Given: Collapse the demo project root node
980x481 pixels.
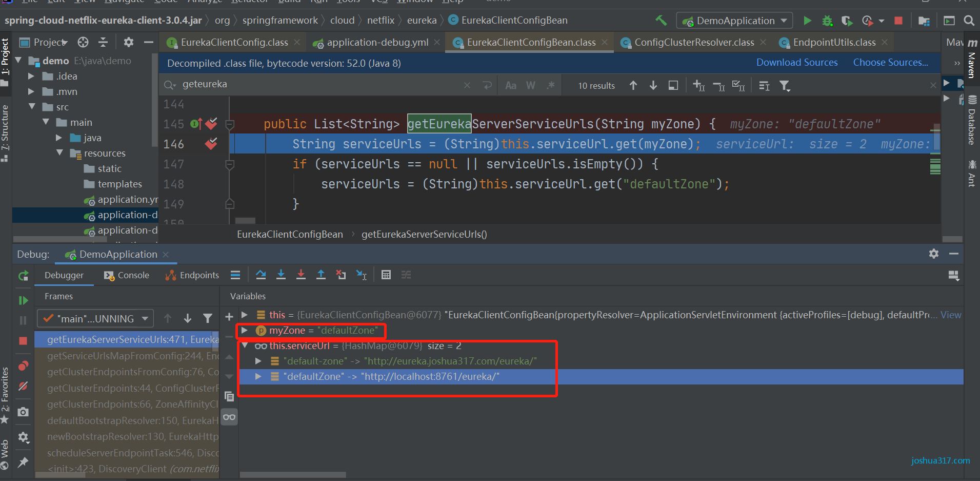Looking at the screenshot, I should tap(18, 61).
